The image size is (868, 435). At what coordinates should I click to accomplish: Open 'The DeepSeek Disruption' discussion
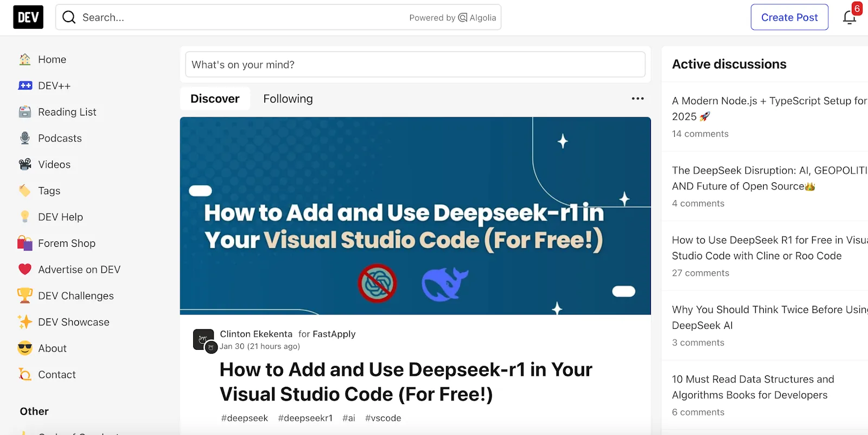click(x=769, y=178)
